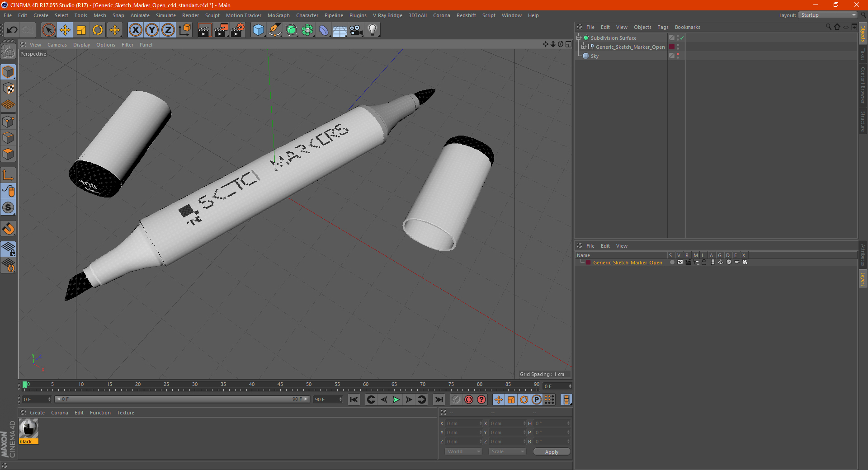868x470 pixels.
Task: Activate the Move tool
Action: click(x=65, y=30)
